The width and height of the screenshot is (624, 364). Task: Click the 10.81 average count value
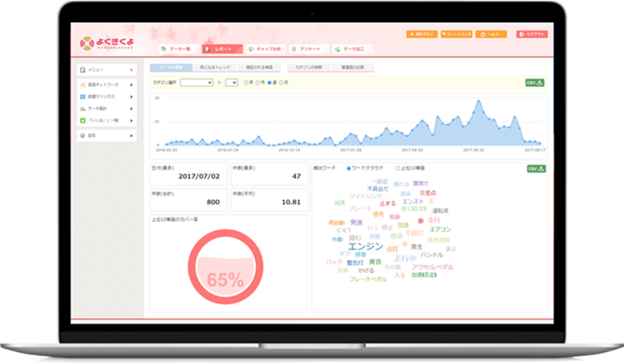pos(291,202)
